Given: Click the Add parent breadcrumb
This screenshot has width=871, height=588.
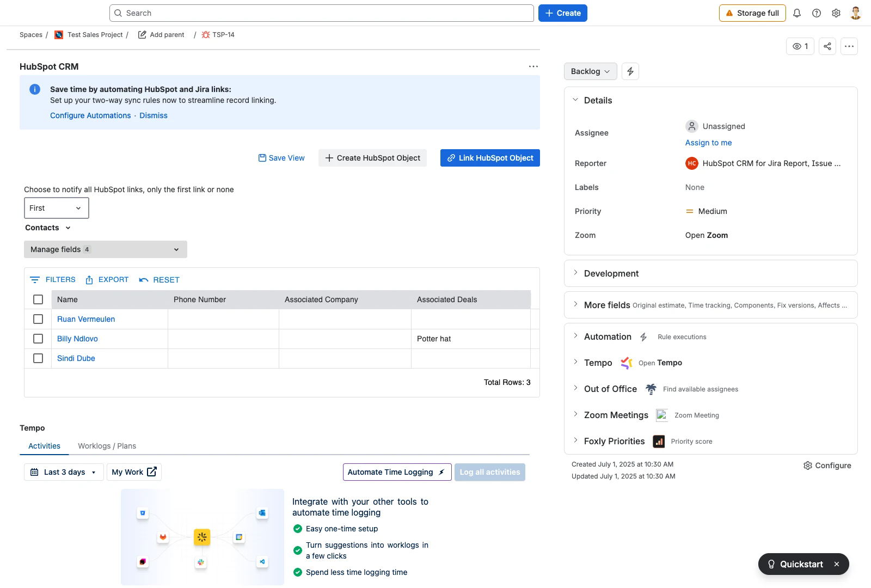Looking at the screenshot, I should (x=161, y=35).
